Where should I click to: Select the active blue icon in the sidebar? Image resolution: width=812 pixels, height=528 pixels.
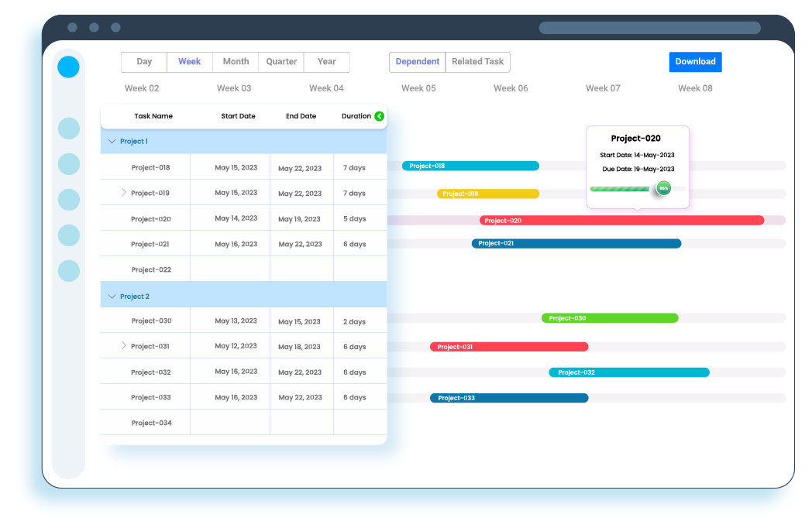click(68, 67)
